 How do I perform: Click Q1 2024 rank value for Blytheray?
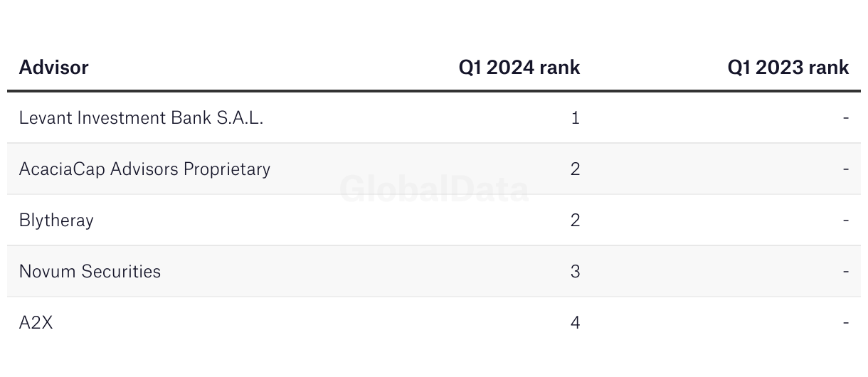tap(576, 220)
